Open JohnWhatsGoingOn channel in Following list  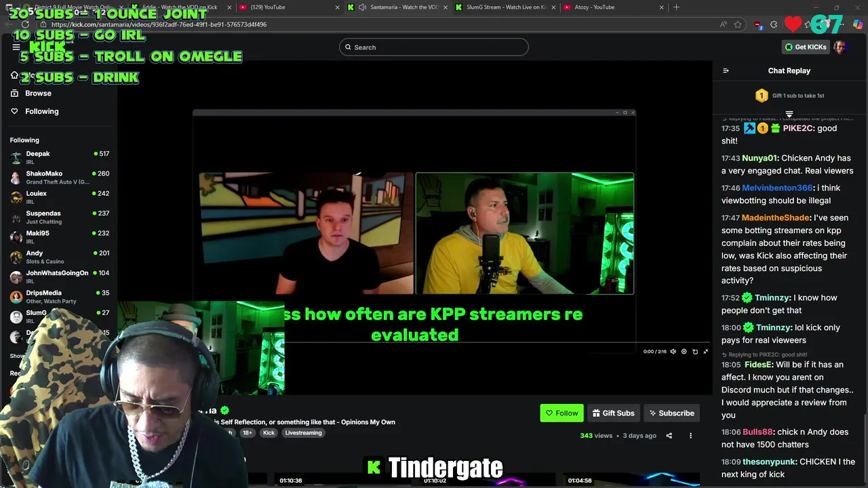tap(60, 277)
